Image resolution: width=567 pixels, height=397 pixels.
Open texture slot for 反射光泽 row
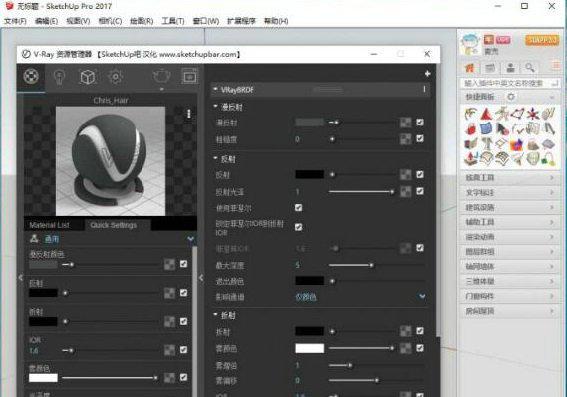click(x=405, y=191)
